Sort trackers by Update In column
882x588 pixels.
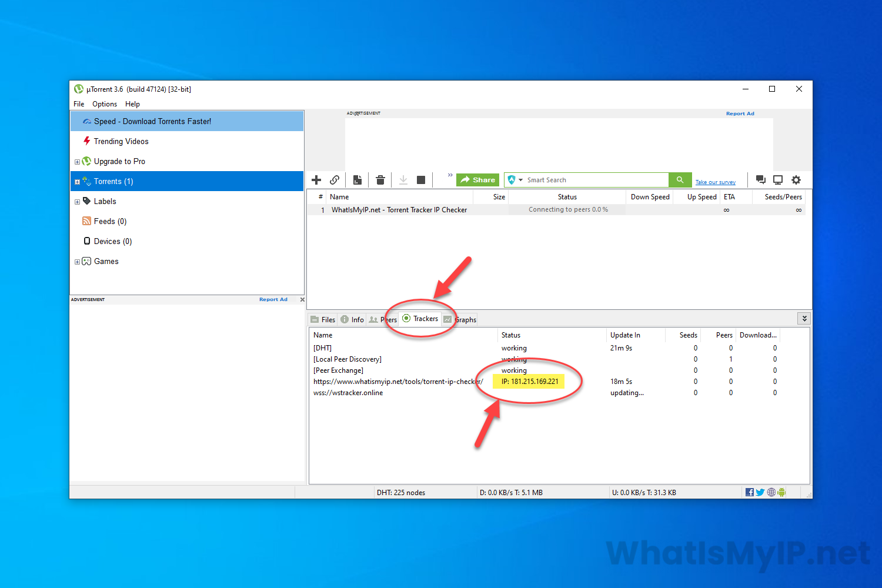point(635,335)
